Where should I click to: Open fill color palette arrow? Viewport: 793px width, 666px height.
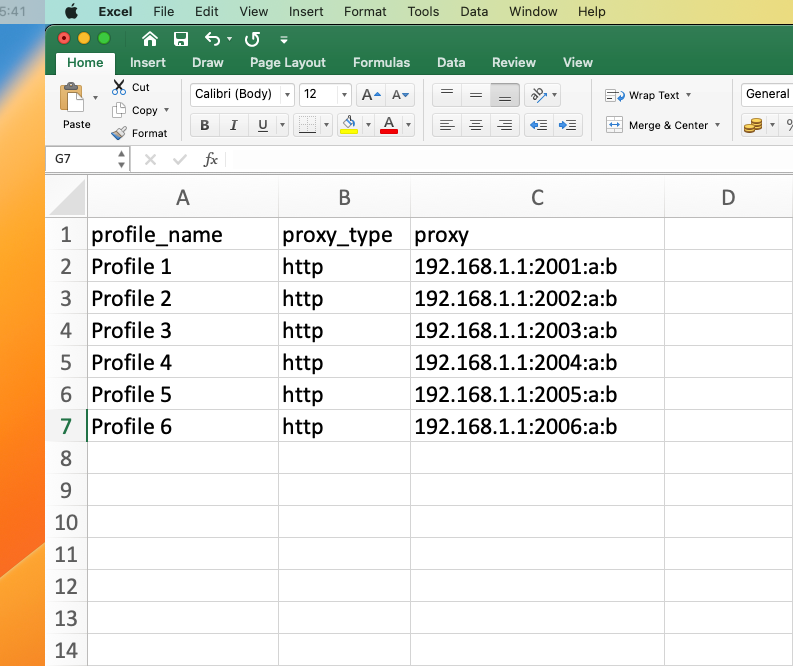click(x=368, y=125)
